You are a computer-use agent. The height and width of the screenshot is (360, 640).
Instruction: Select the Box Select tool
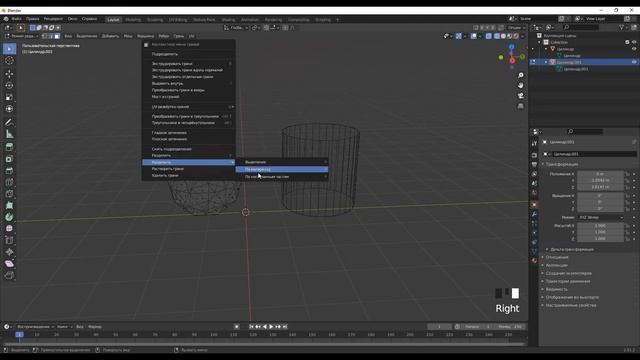click(x=9, y=49)
